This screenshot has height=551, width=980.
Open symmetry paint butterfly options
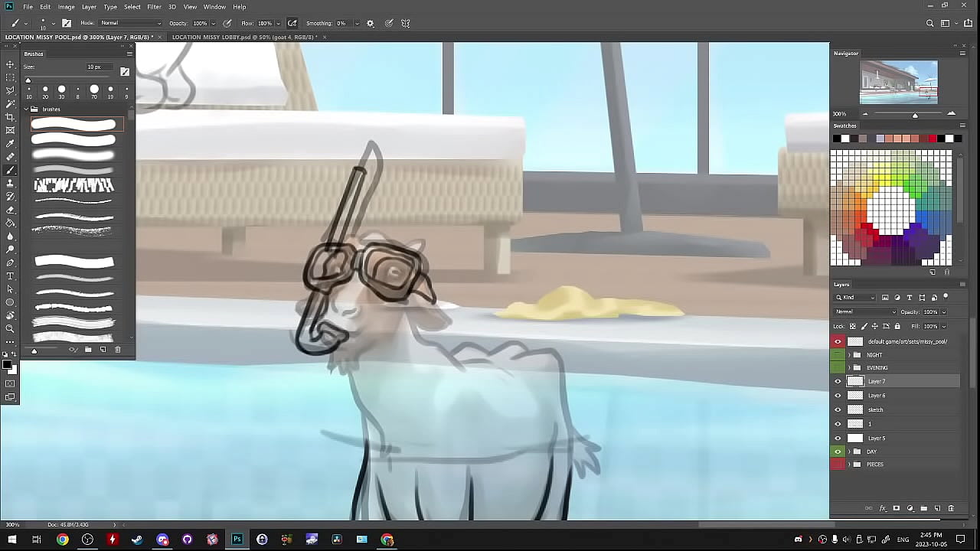click(x=406, y=23)
